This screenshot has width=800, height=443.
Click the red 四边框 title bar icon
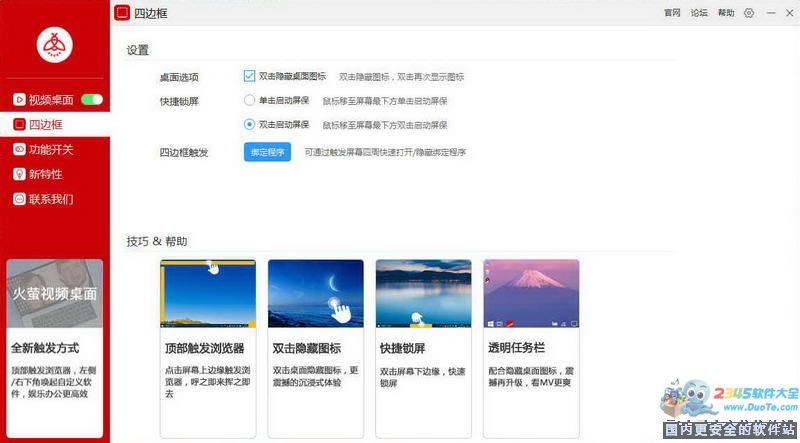coord(122,13)
